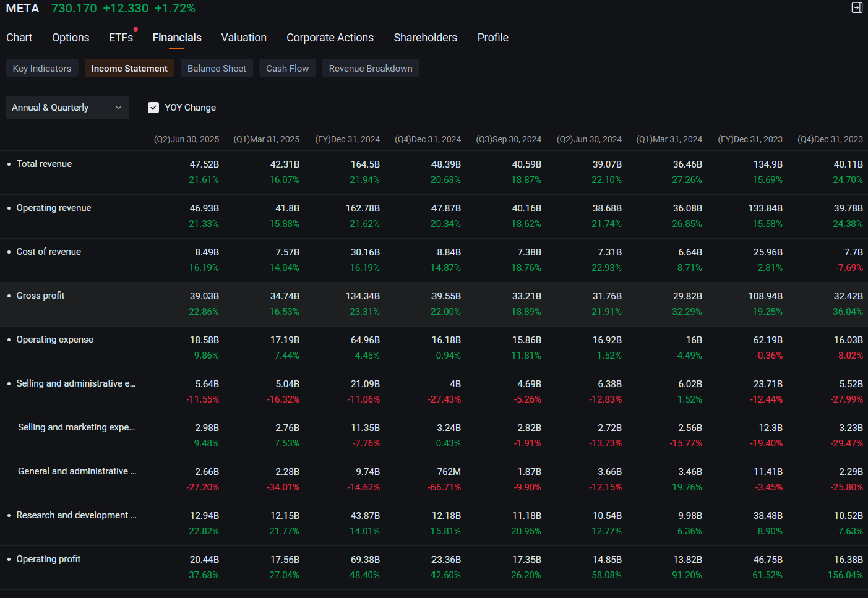Click the 762M general and administrative cell
The height and width of the screenshot is (598, 868).
pos(449,472)
